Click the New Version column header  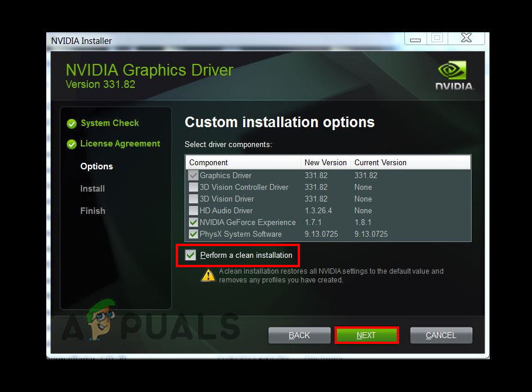click(x=326, y=162)
